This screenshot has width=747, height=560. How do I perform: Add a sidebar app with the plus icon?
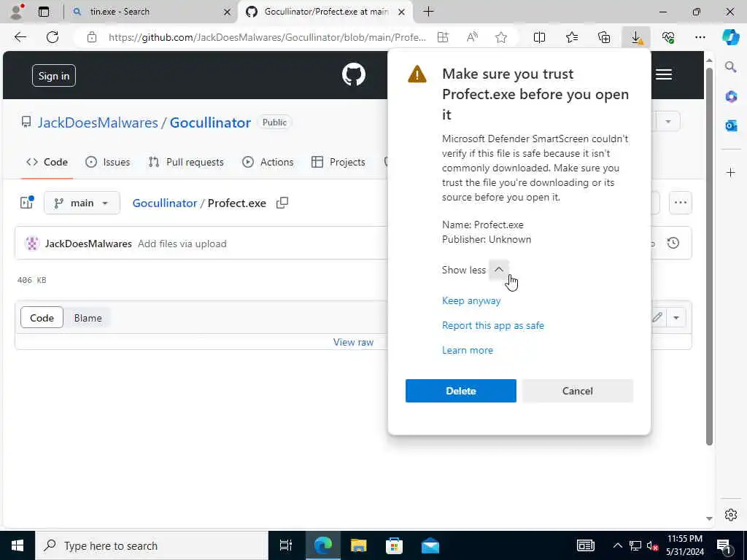click(731, 172)
